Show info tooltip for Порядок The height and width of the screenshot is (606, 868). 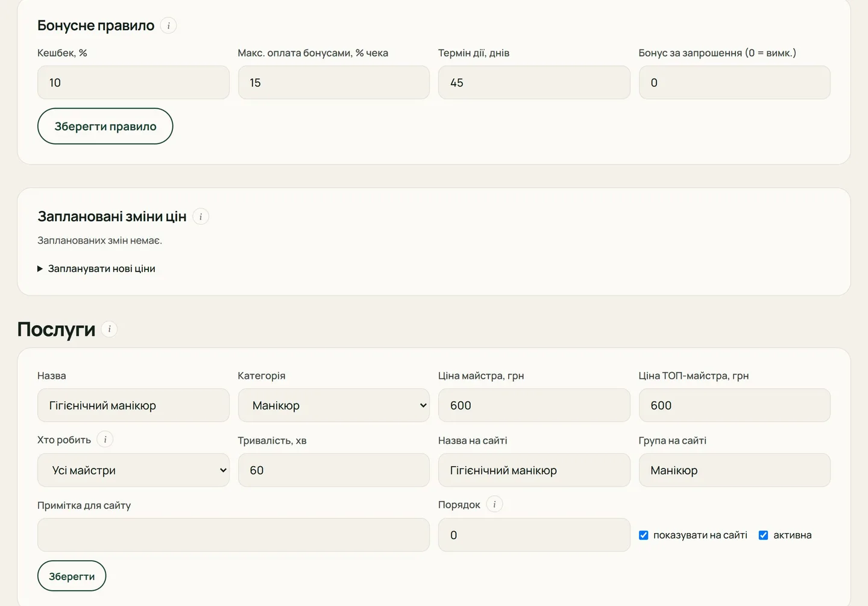pyautogui.click(x=494, y=504)
